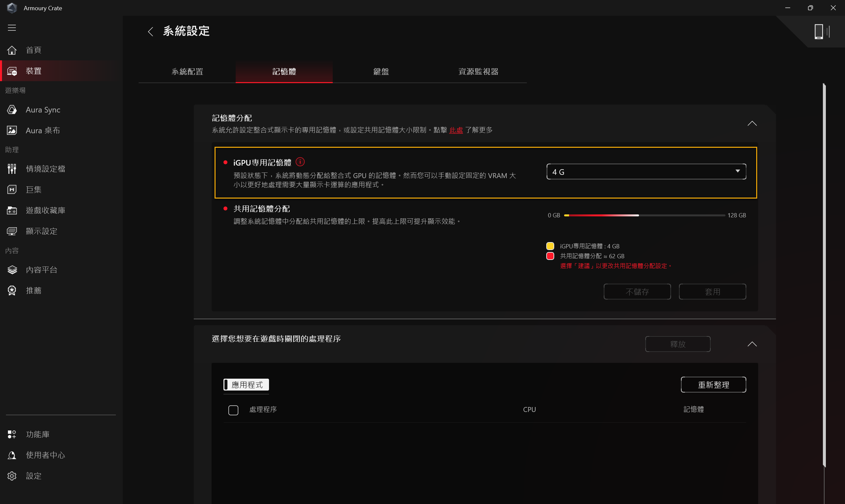Go back with the left arrow

click(x=151, y=32)
